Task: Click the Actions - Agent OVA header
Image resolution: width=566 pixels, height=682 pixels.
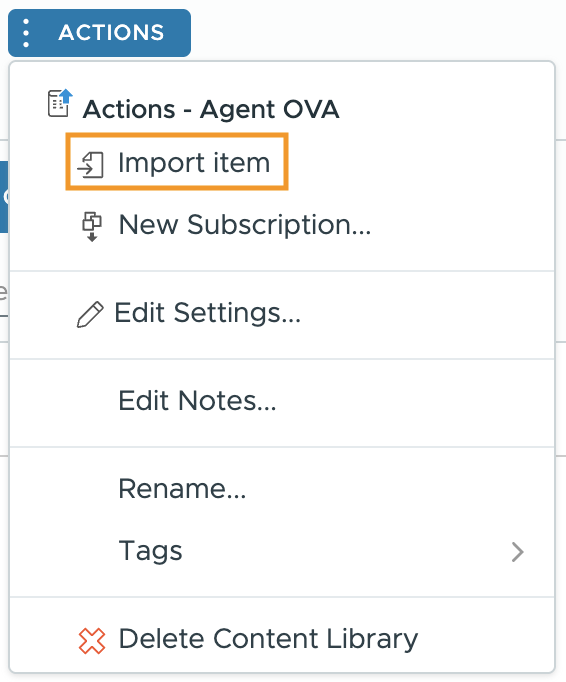Action: (211, 109)
